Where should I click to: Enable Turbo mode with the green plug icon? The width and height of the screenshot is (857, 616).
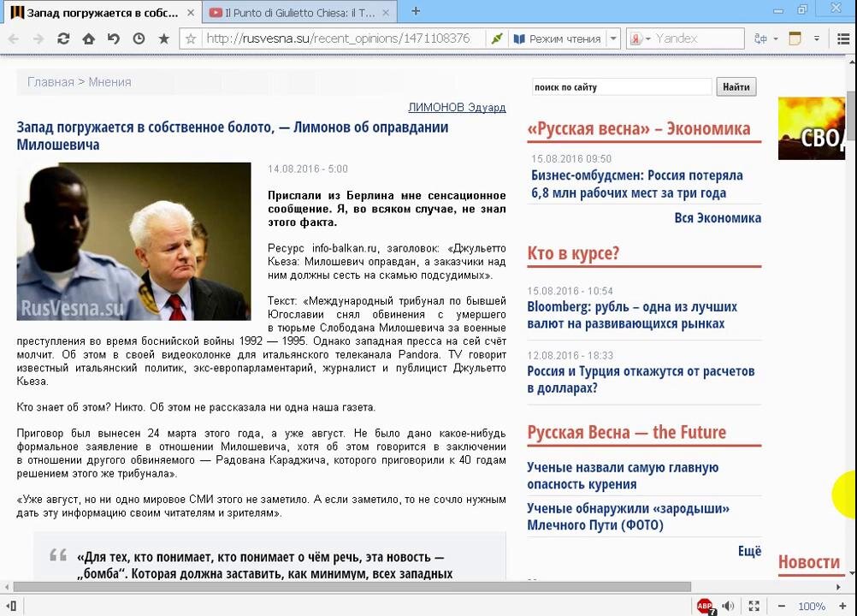pos(496,38)
